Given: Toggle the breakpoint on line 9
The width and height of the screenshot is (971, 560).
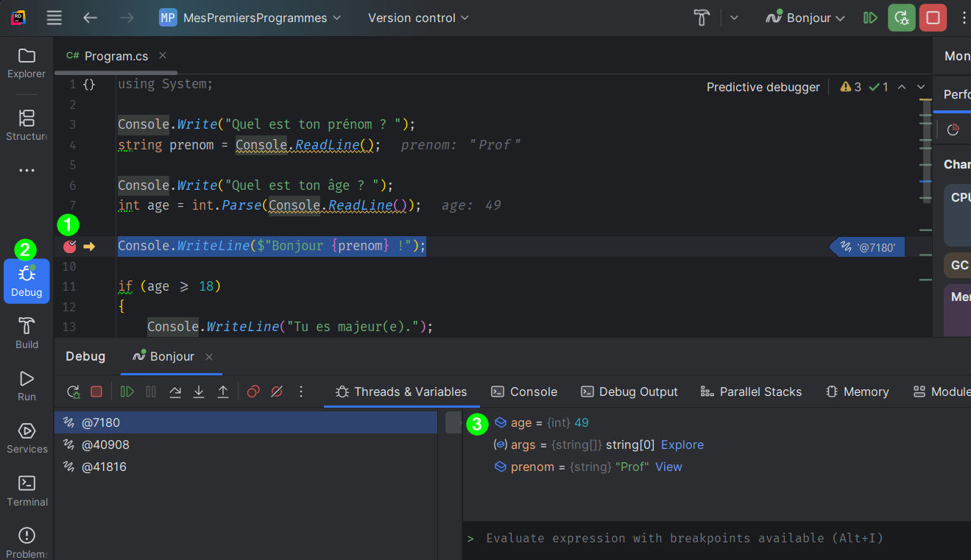Looking at the screenshot, I should [x=70, y=247].
